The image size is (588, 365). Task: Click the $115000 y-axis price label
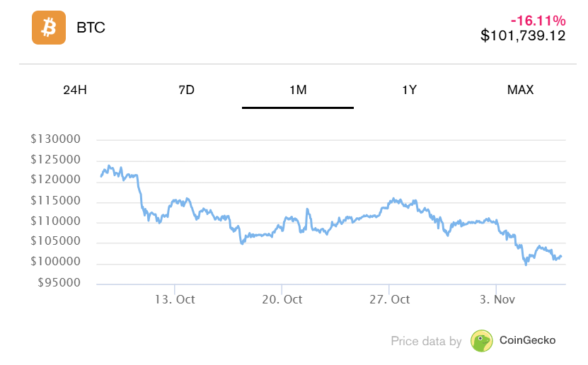tap(56, 202)
